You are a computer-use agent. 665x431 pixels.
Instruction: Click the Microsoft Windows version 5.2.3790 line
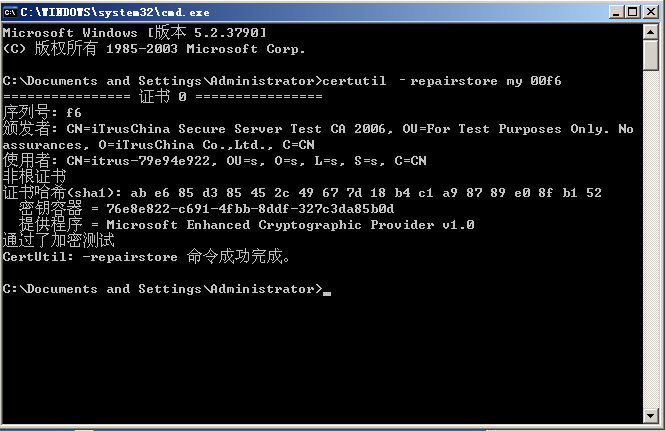pos(134,32)
